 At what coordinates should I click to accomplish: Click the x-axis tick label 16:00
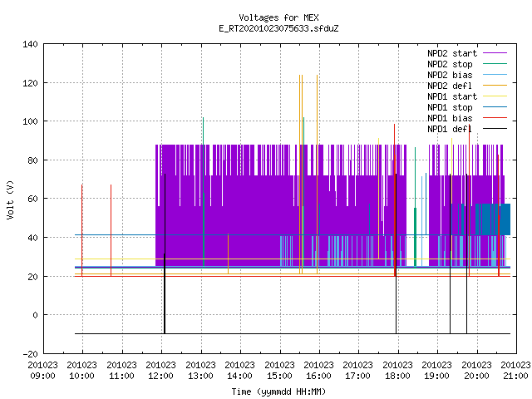[318, 376]
